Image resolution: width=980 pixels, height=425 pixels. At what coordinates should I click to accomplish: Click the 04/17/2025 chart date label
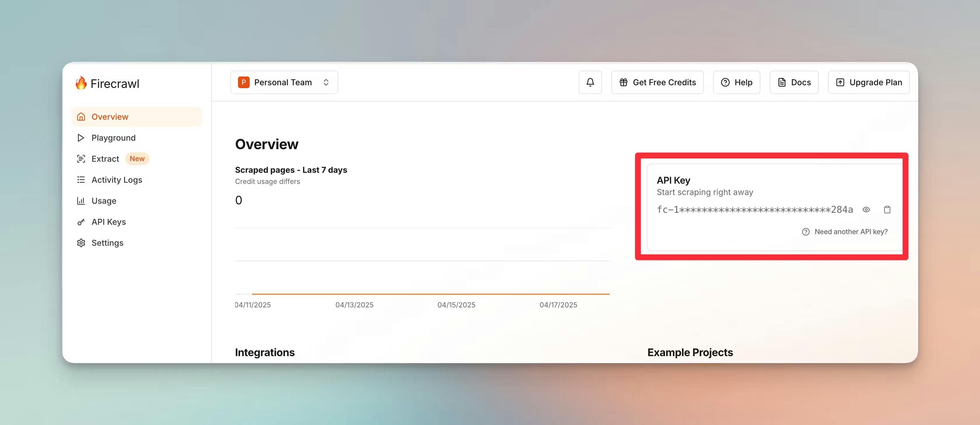pos(558,305)
